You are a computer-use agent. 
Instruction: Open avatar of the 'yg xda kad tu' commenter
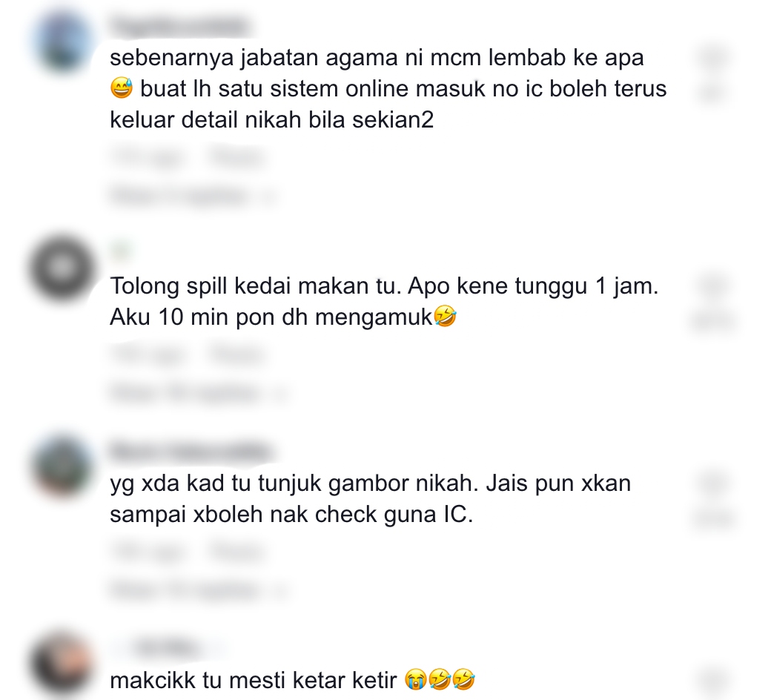(x=62, y=466)
